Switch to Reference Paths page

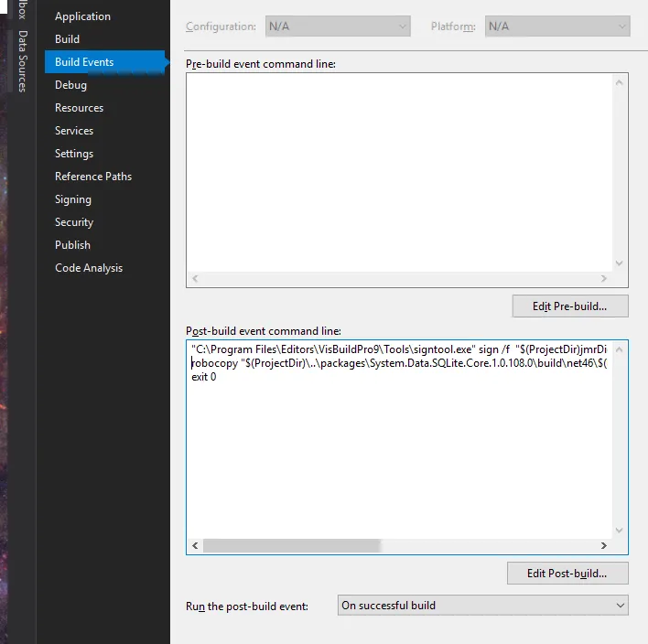[93, 177]
